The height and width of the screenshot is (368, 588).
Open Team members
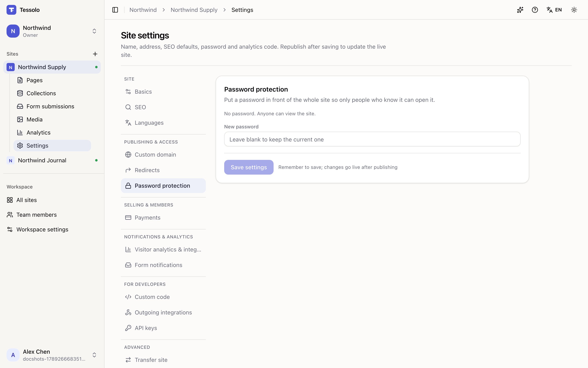tap(52, 215)
